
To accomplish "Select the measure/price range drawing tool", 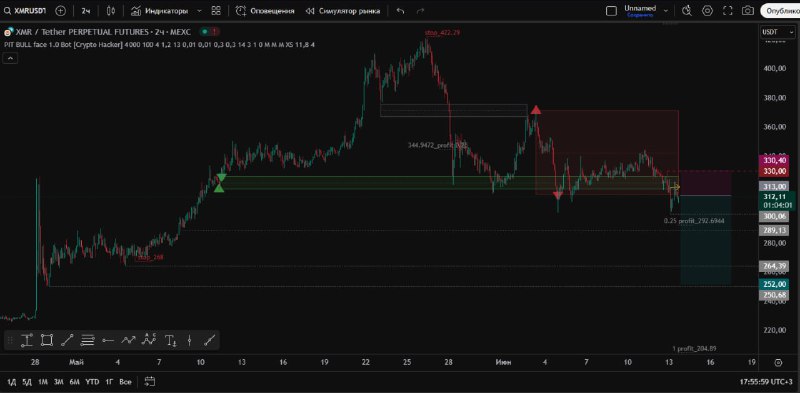I will click(27, 340).
